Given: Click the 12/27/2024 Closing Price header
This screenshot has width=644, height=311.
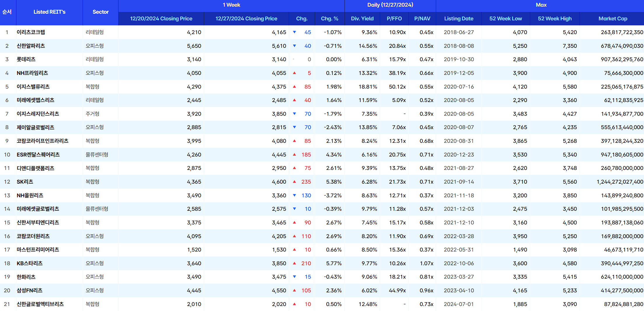Looking at the screenshot, I should click(x=246, y=19).
